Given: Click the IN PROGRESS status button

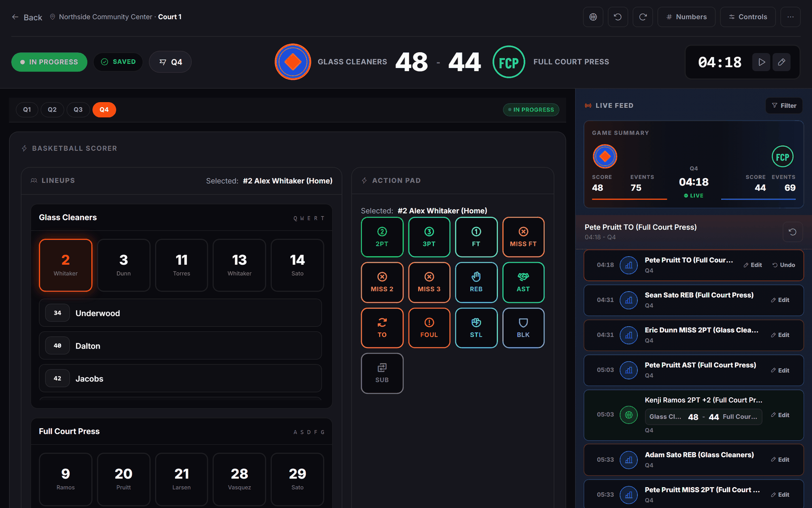Looking at the screenshot, I should (x=49, y=62).
